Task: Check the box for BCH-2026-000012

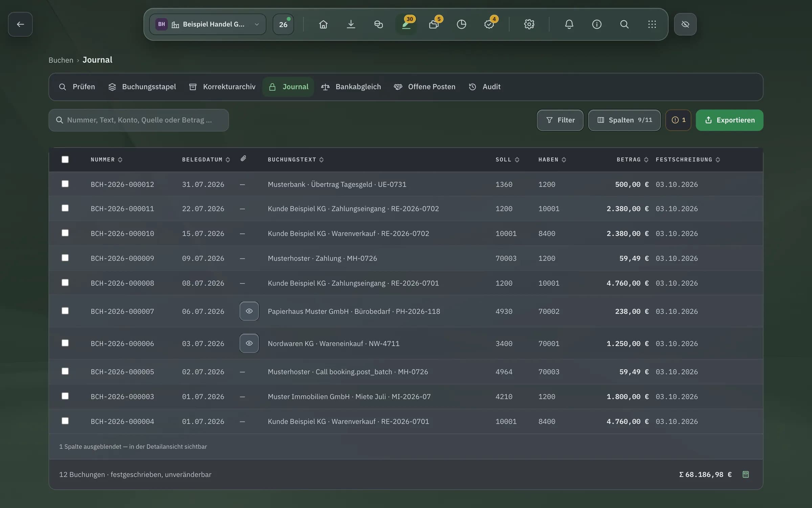Action: (x=65, y=184)
